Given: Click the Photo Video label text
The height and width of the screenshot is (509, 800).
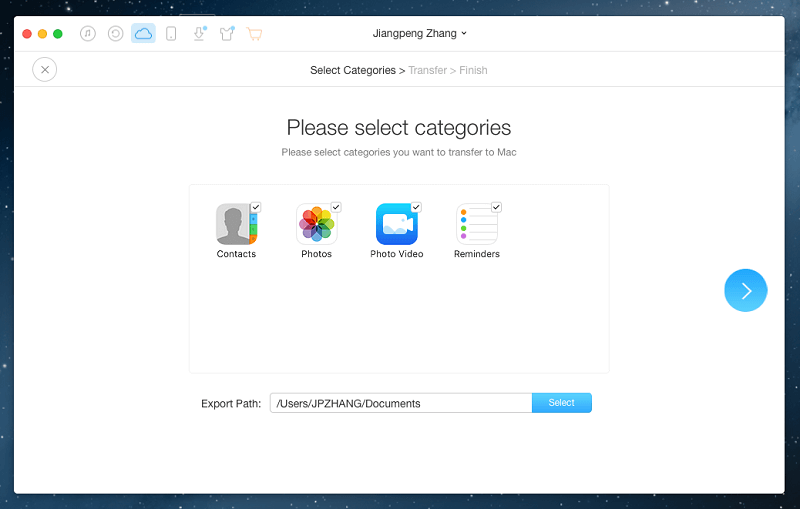Looking at the screenshot, I should (396, 254).
